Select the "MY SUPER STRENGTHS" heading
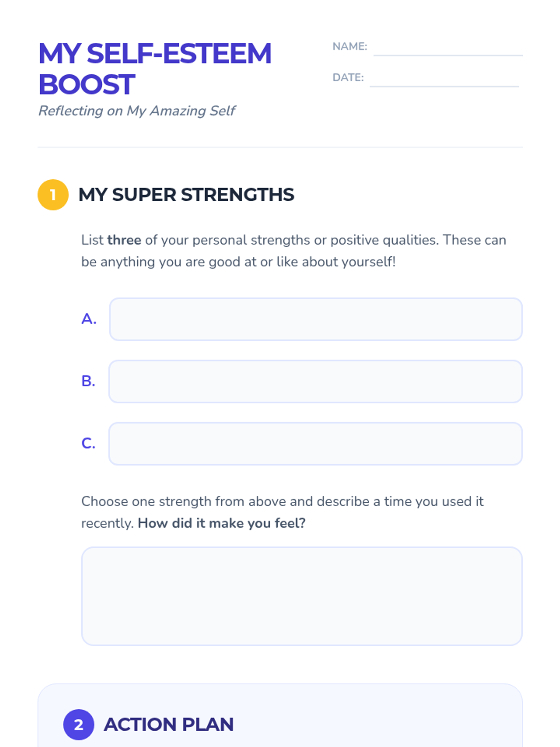The height and width of the screenshot is (747, 560). pos(186,195)
